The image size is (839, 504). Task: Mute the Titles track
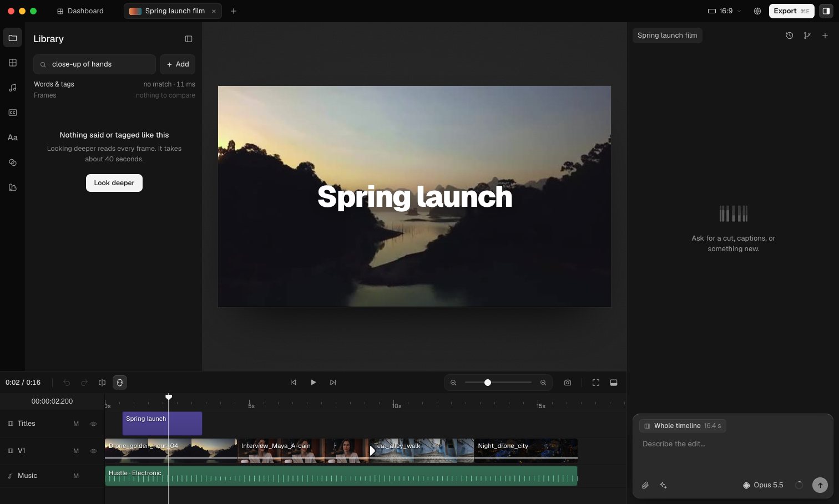[x=76, y=424]
